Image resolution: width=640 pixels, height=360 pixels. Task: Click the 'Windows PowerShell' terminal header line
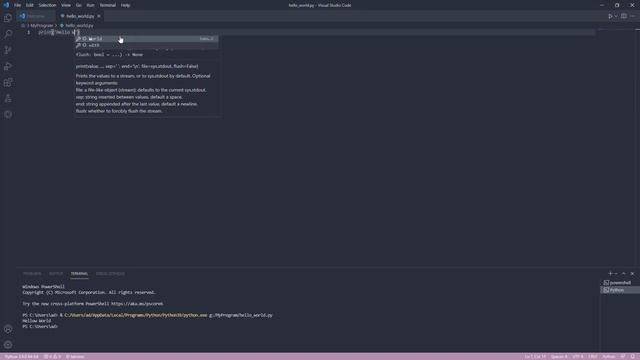tap(43, 287)
